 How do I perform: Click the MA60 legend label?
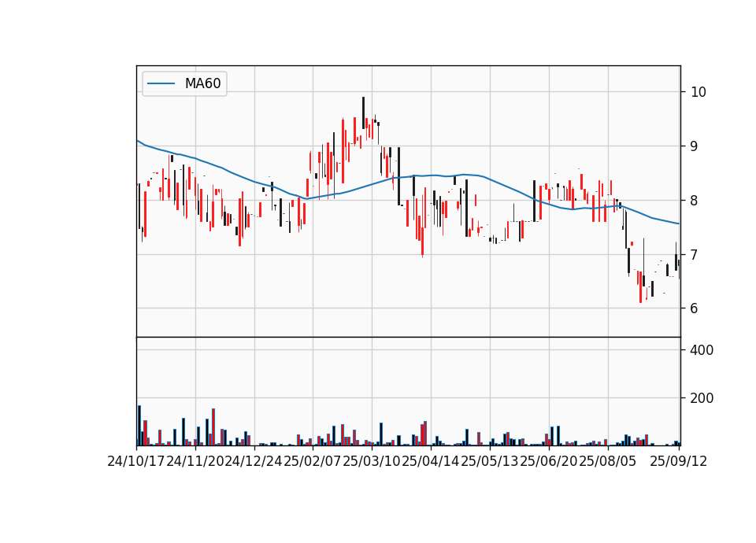coord(202,84)
